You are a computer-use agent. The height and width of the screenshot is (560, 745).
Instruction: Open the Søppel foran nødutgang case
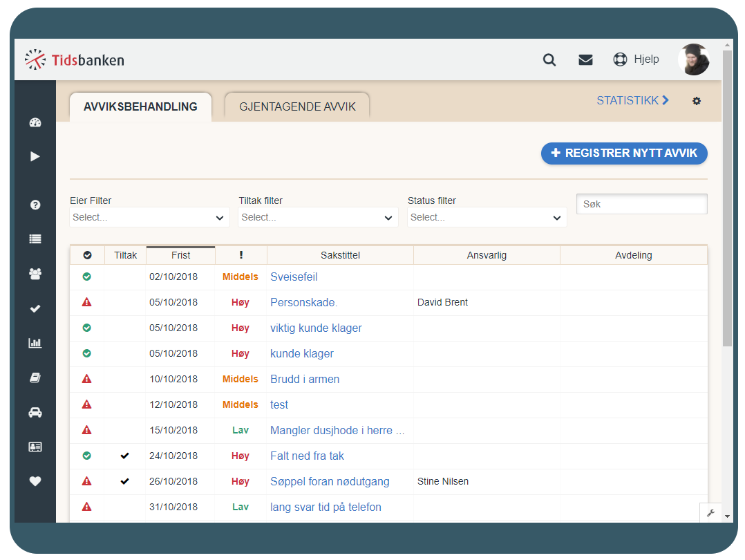[330, 482]
